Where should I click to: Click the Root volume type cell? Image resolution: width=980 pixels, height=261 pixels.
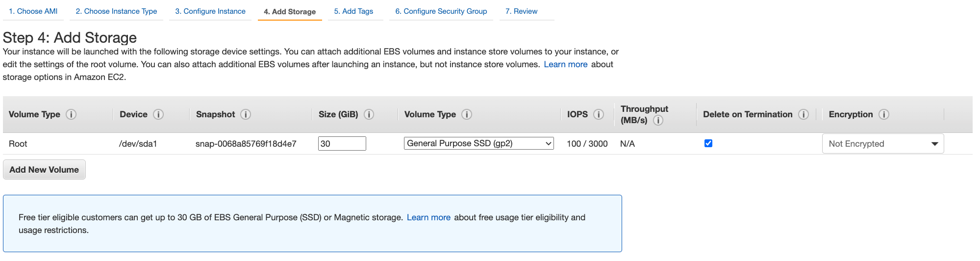tap(18, 144)
